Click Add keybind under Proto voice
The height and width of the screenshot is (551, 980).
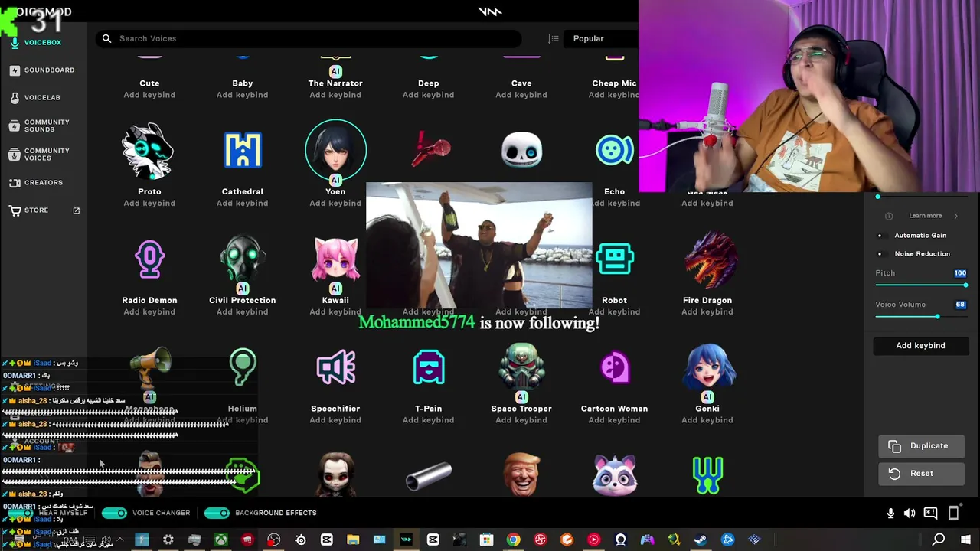point(149,203)
